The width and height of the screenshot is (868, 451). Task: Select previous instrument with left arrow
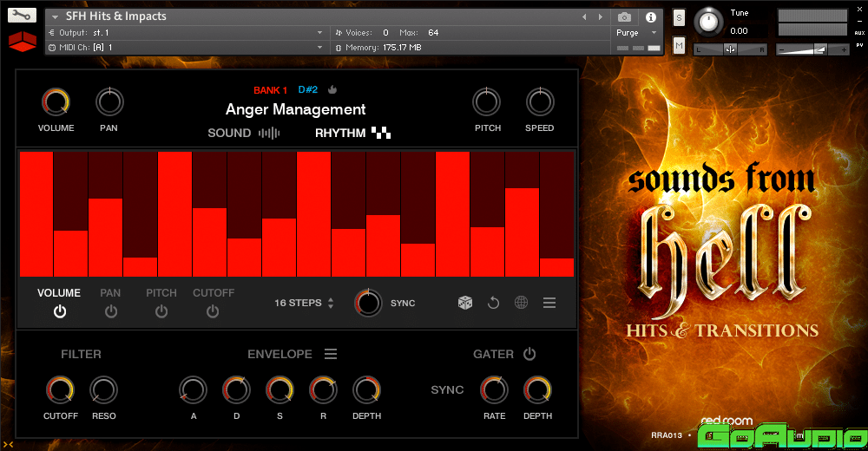pyautogui.click(x=584, y=17)
